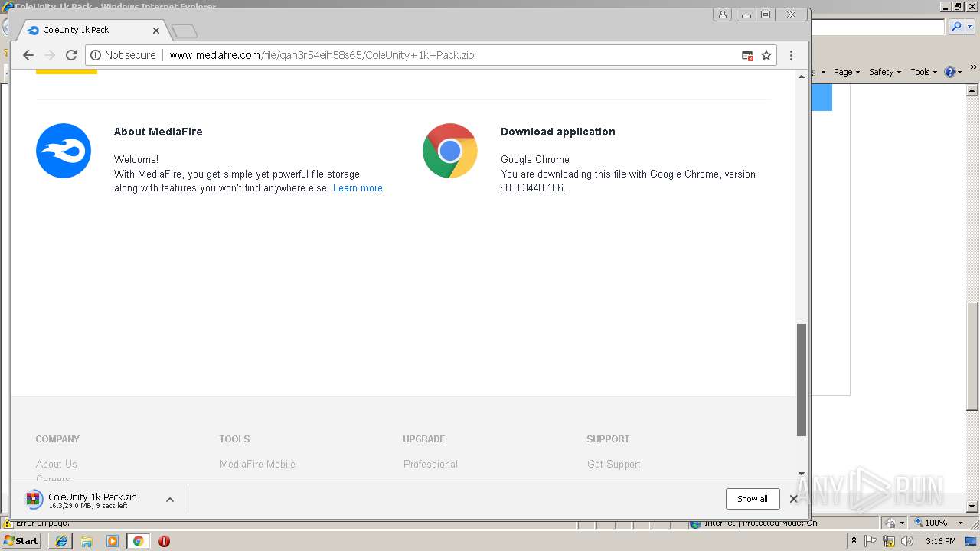Open the MediaFire Mobile link

click(257, 464)
